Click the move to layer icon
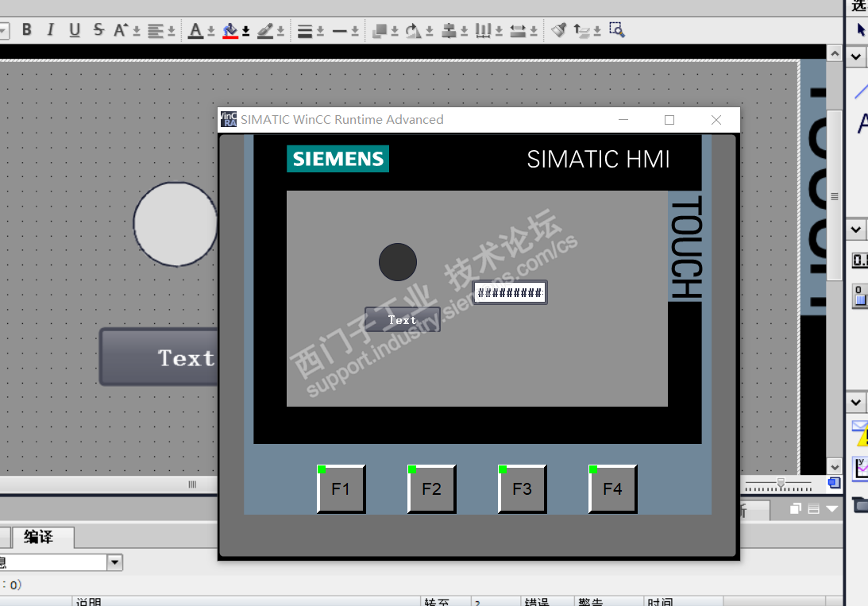868x606 pixels. click(x=581, y=30)
